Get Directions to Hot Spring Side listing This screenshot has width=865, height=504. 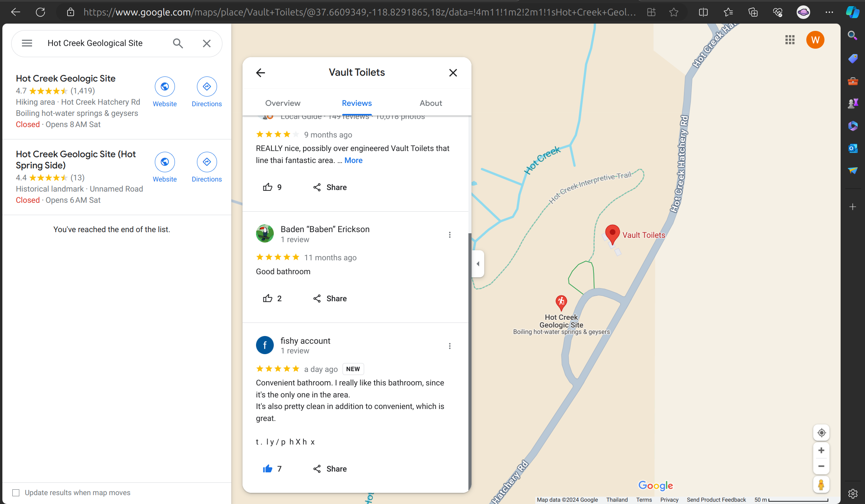coord(207,168)
